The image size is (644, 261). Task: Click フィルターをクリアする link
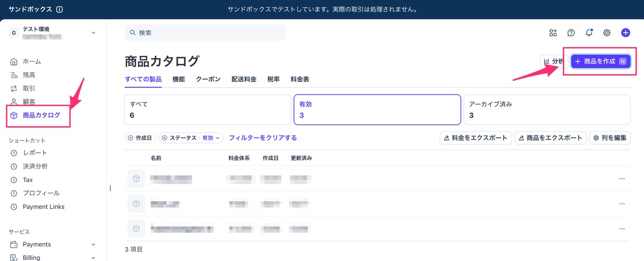tap(263, 138)
